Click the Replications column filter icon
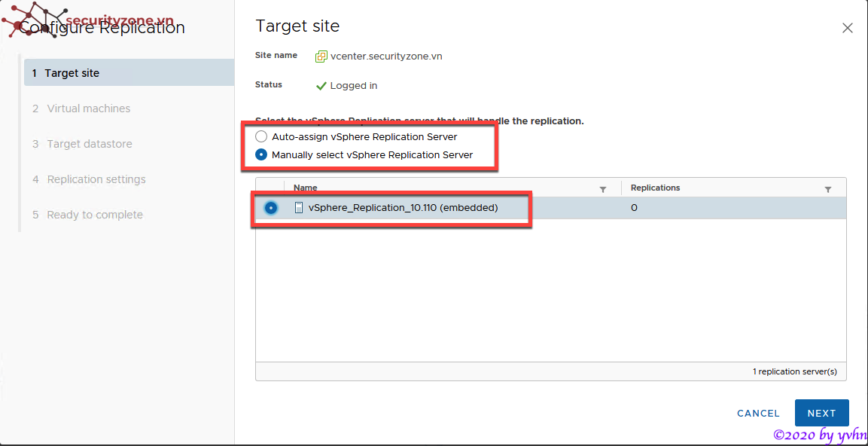 point(827,190)
